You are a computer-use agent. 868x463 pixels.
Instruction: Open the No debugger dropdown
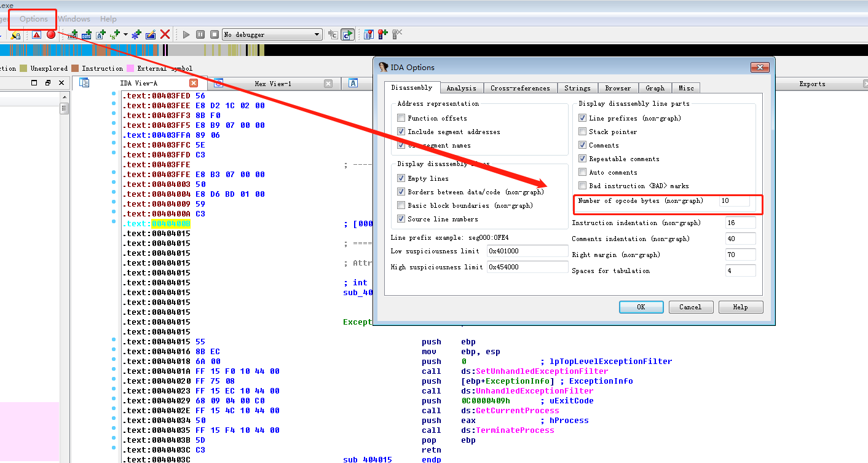(272, 34)
